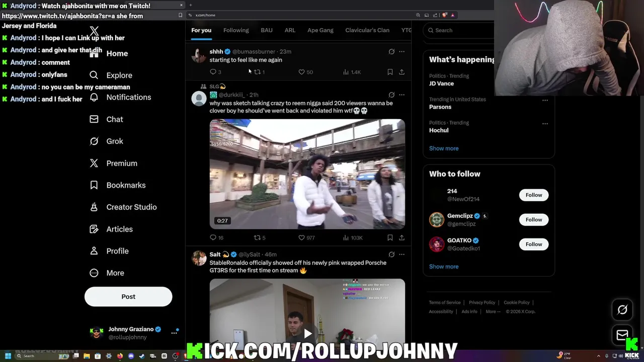Play the sketch video in durkkiii_ post
This screenshot has width=644, height=362.
point(307,174)
